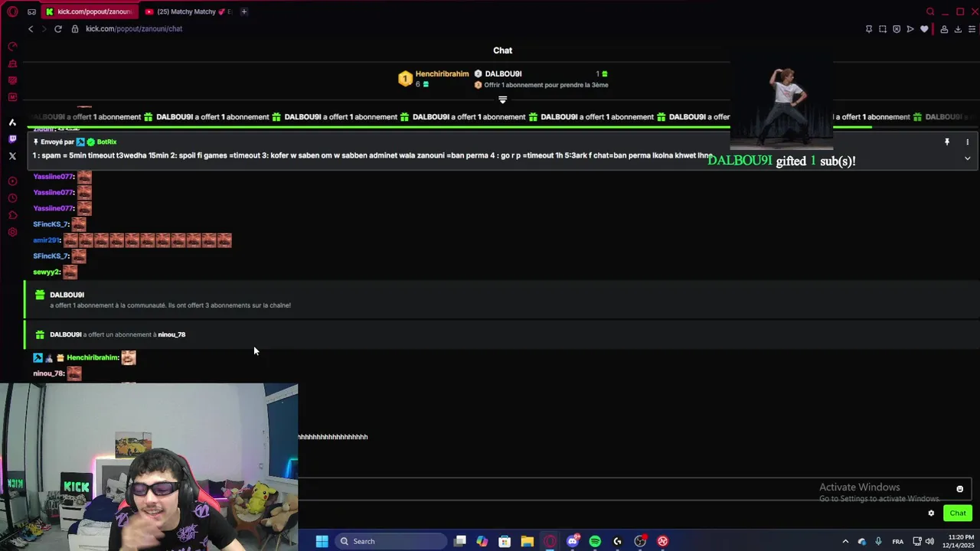This screenshot has height=551, width=980.
Task: Open Spotify from taskbar
Action: (595, 541)
